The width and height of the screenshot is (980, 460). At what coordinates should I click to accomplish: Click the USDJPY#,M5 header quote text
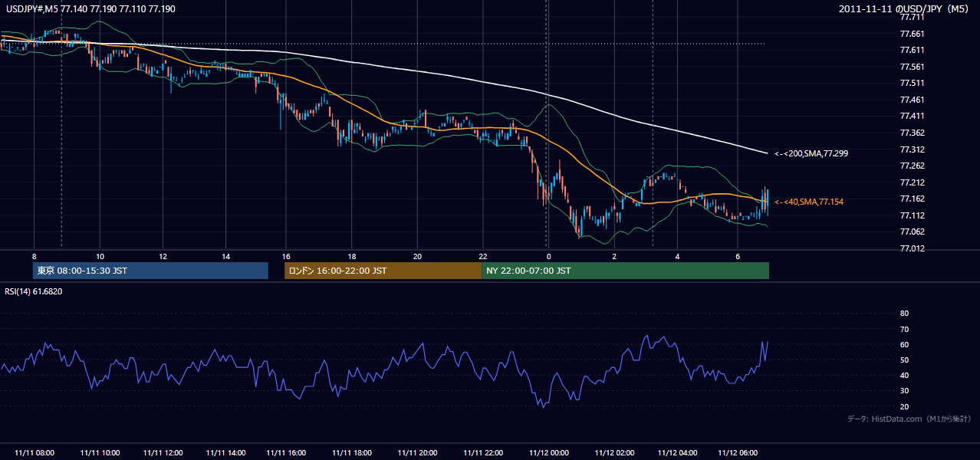[90, 8]
